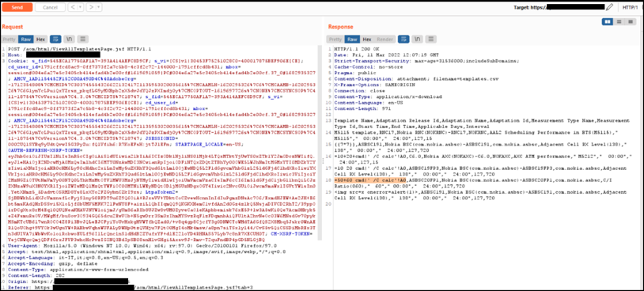
Task: Select top-bottom split layout icon
Action: [x=619, y=21]
